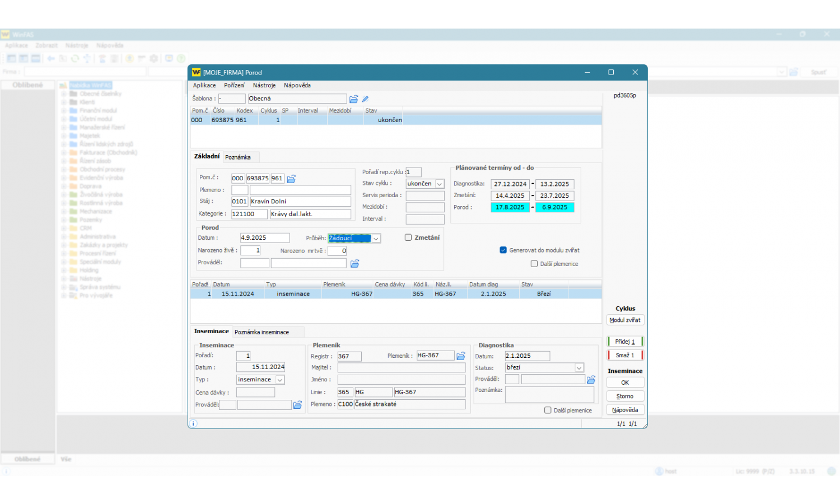Switch to the Poznámka inseminace tab
Viewport: 840px width, 504px height.
point(262,332)
